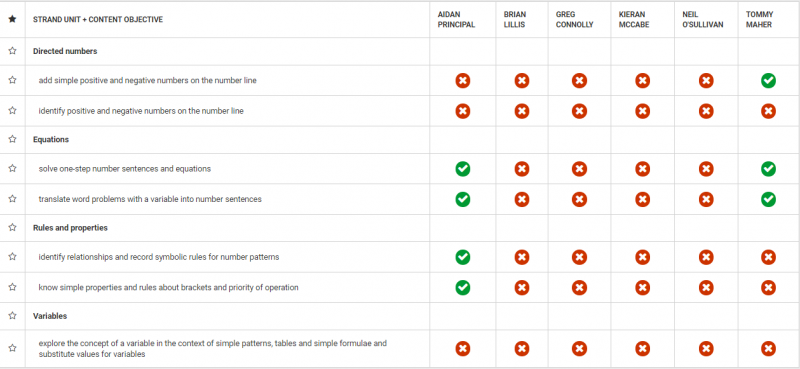Click the Aidan Principal column header
Screen dimensions: 800x369
point(456,19)
